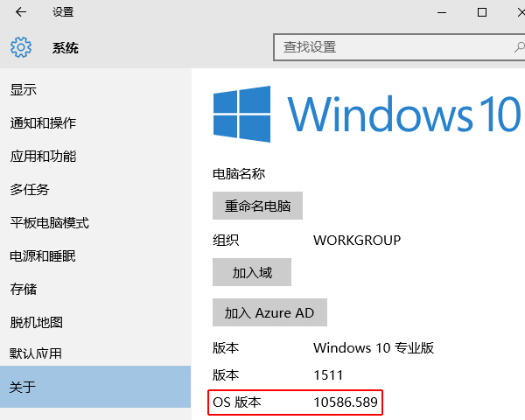
Task: Click the 重命名电脑 button
Action: pos(257,206)
